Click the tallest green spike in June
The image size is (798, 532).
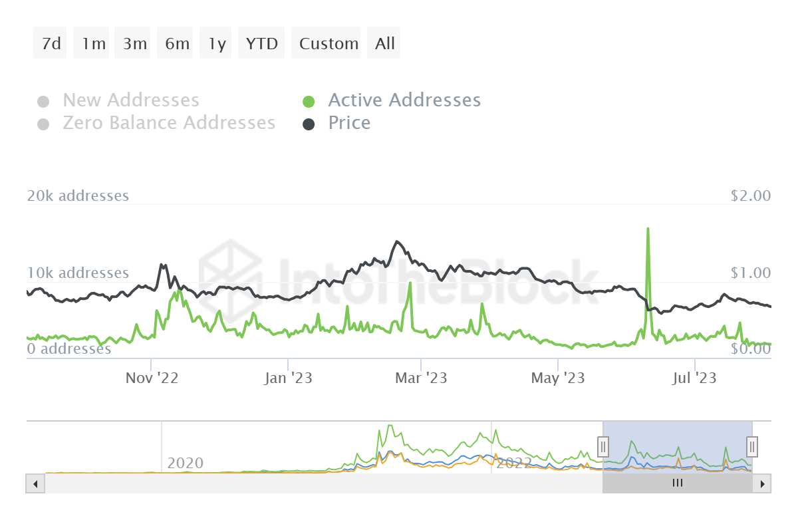point(648,229)
